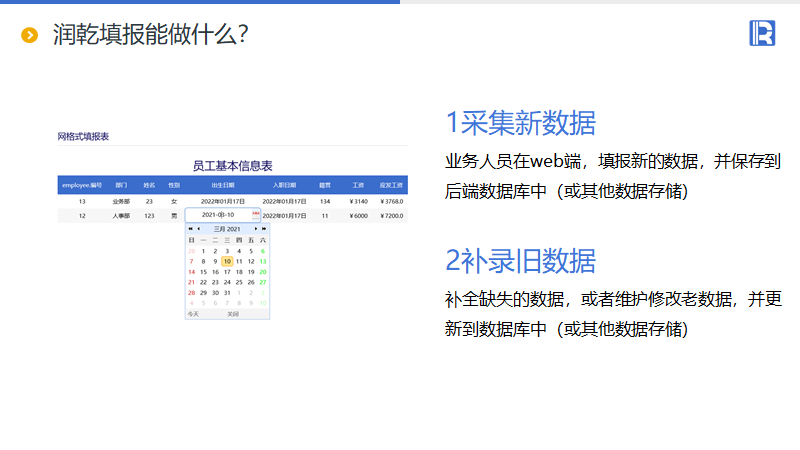This screenshot has width=800, height=450.
Task: Choose green Saturday 20 in the calendar
Action: (x=263, y=272)
